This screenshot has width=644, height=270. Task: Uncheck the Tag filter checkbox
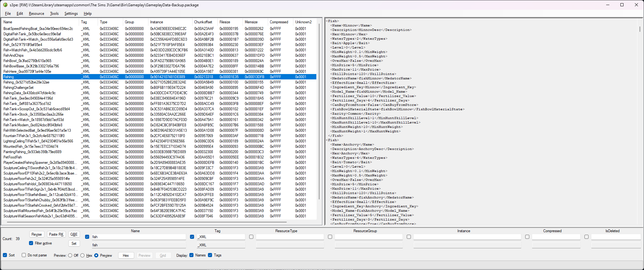[192, 237]
